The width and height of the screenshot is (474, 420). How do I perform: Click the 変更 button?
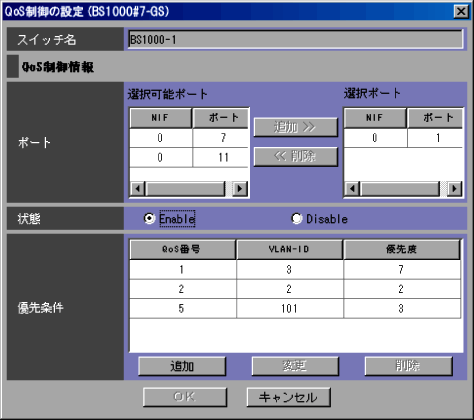click(x=295, y=366)
